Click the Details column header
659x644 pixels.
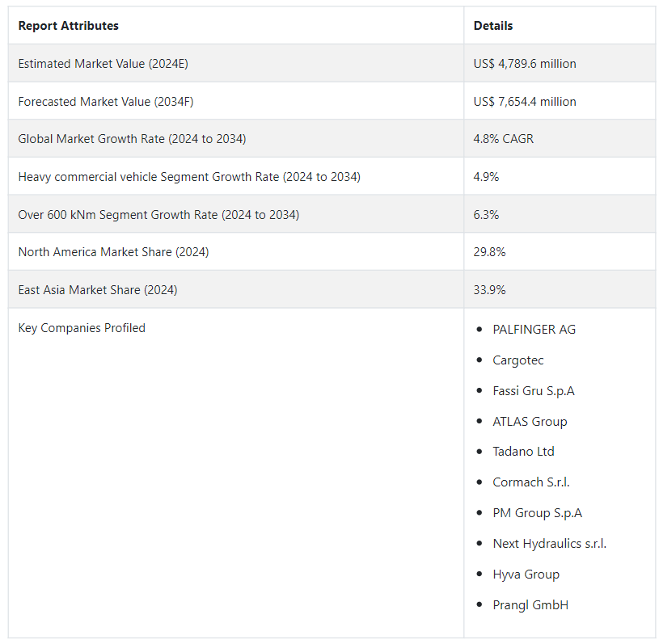tap(493, 26)
